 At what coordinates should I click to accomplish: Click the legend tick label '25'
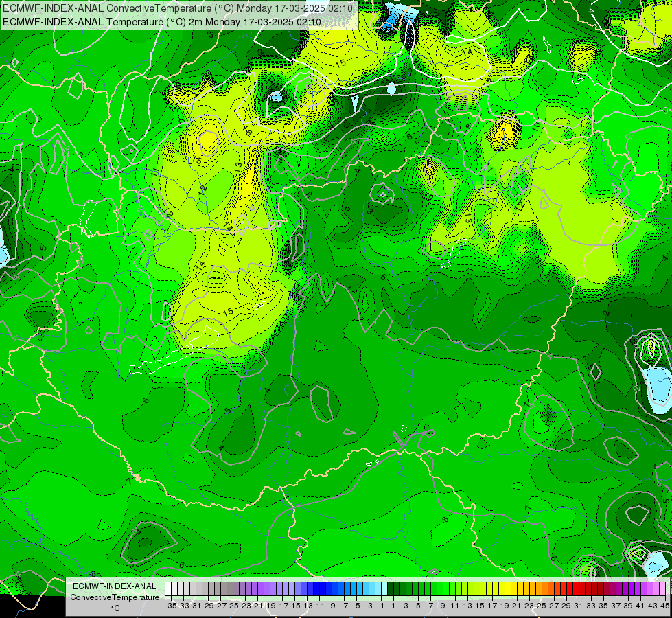542,606
